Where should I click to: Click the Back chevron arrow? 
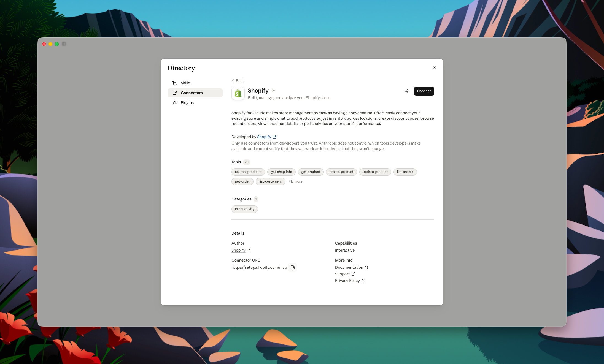233,81
